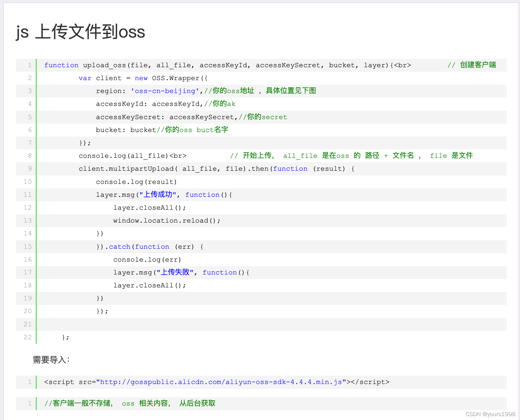Image resolution: width=520 pixels, height=420 pixels.
Task: Click the '// 开始上传' comment on line 8
Action: click(x=252, y=156)
